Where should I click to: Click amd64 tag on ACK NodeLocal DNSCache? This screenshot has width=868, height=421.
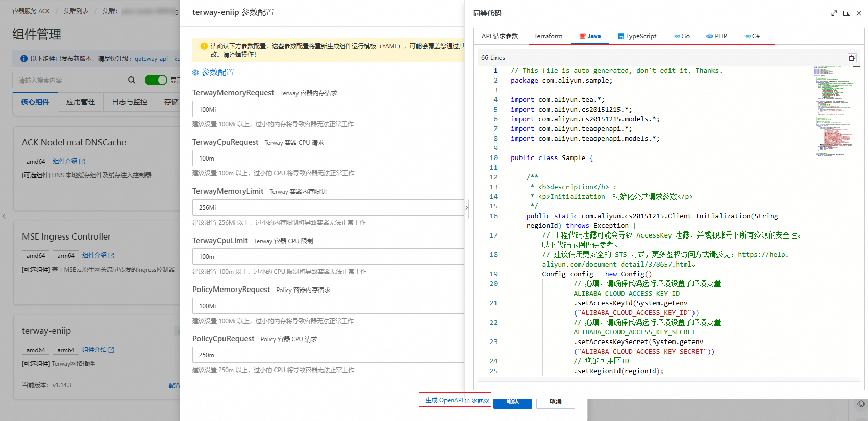[x=36, y=161]
